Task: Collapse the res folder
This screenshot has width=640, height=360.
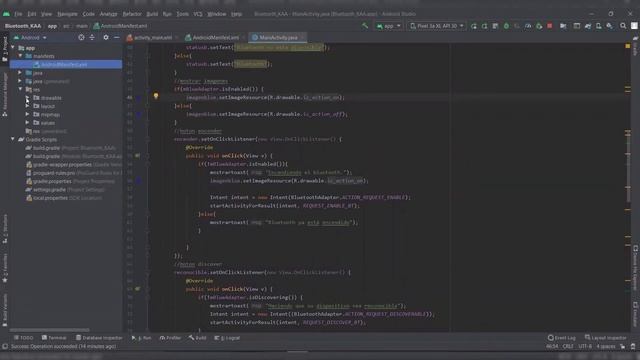Action: [x=20, y=89]
